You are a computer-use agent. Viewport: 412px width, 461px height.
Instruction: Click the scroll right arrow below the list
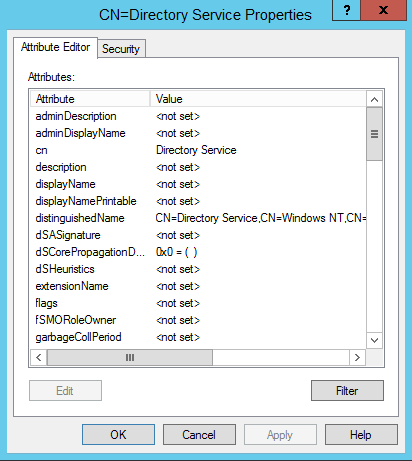pyautogui.click(x=357, y=357)
